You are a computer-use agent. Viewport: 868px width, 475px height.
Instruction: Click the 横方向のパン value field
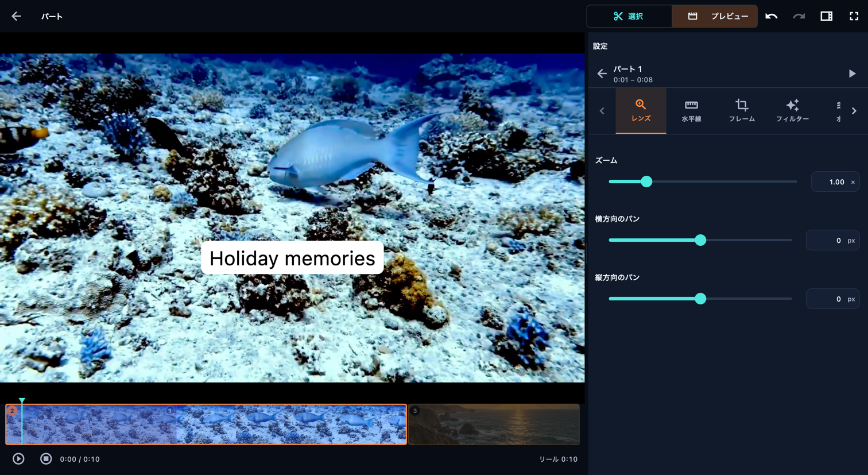click(x=832, y=241)
